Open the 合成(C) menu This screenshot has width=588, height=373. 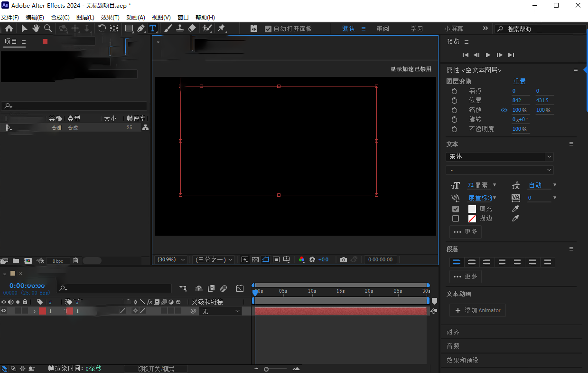60,17
